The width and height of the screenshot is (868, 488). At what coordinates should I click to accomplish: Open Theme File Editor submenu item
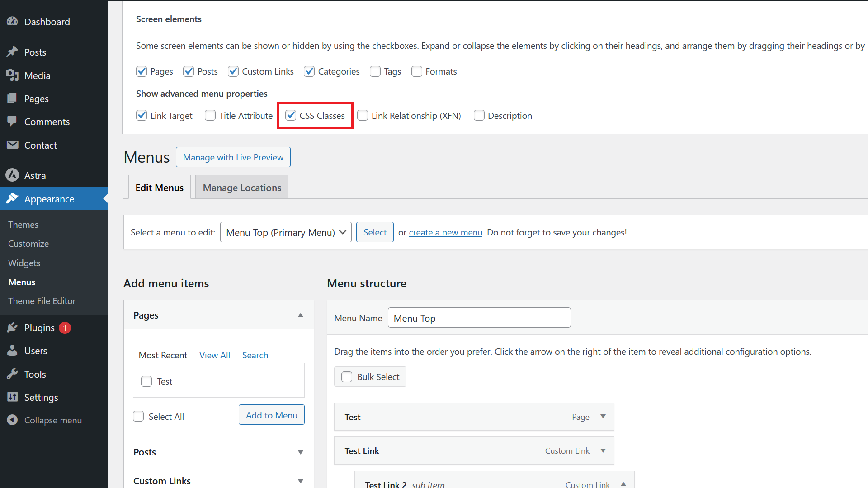[42, 301]
